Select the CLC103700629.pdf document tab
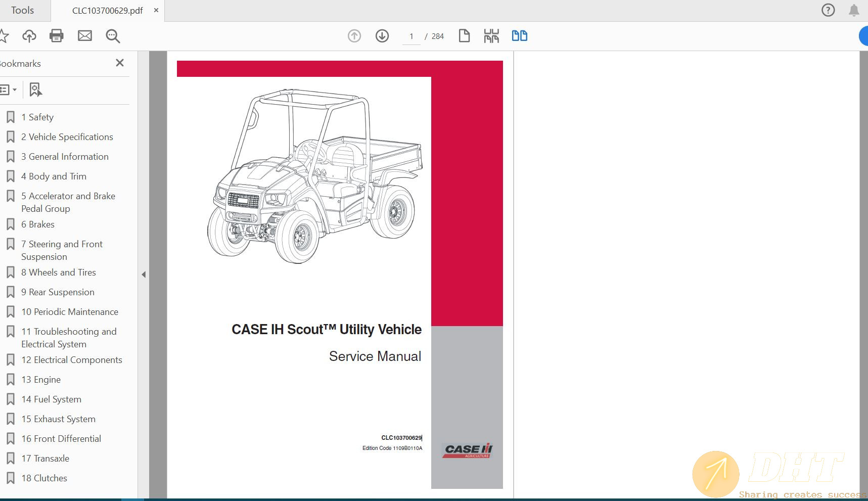The height and width of the screenshot is (501, 868). (x=108, y=10)
